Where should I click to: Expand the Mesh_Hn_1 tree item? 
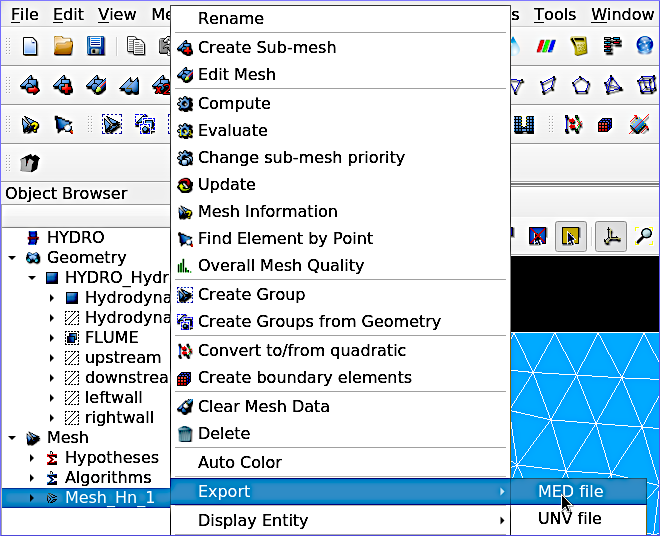tap(32, 498)
